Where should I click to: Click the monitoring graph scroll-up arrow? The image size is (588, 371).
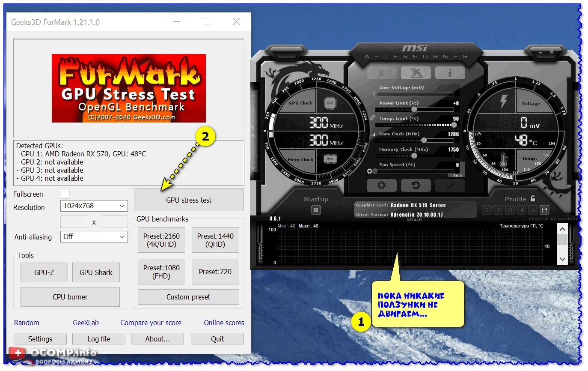tap(562, 229)
